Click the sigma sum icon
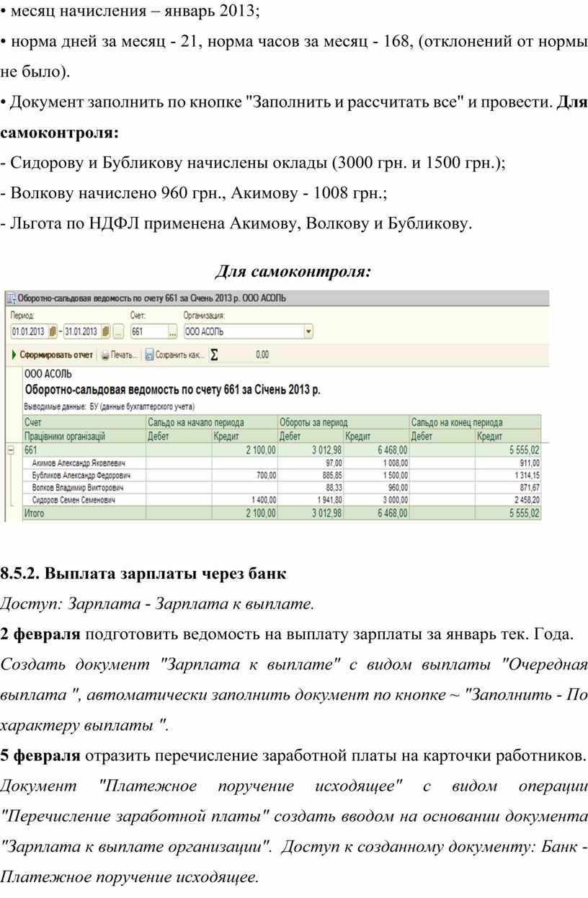The image size is (588, 898). click(215, 355)
